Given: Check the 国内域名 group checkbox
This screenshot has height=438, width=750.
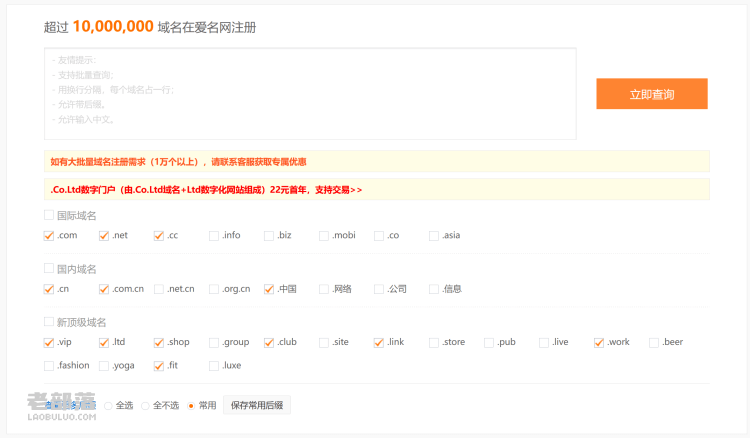Looking at the screenshot, I should pyautogui.click(x=49, y=268).
